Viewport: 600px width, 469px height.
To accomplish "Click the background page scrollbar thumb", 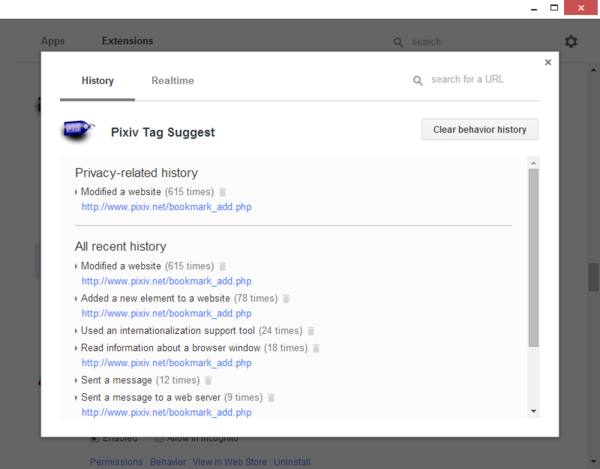I will click(593, 277).
